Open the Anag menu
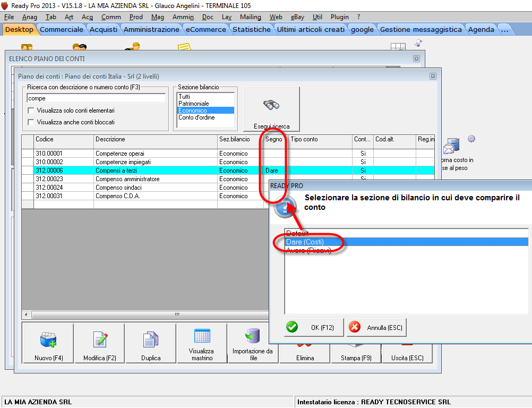532x408 pixels. (30, 17)
